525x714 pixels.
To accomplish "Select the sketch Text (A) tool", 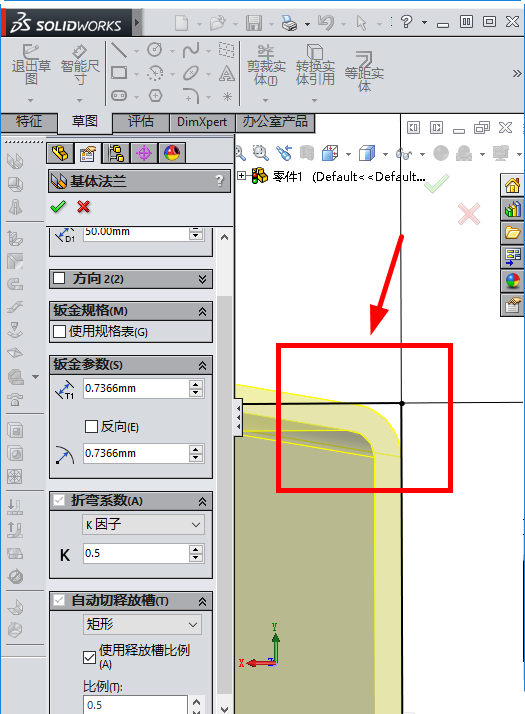I will (227, 73).
